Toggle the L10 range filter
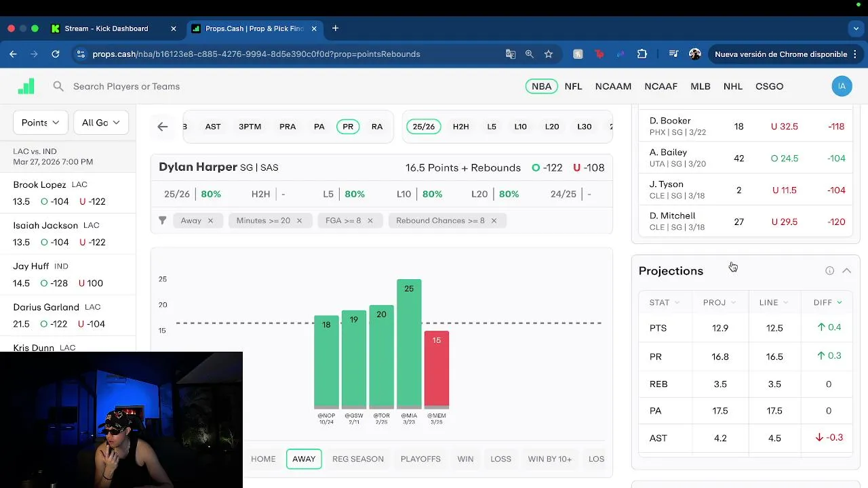The width and height of the screenshot is (868, 488). pos(521,127)
